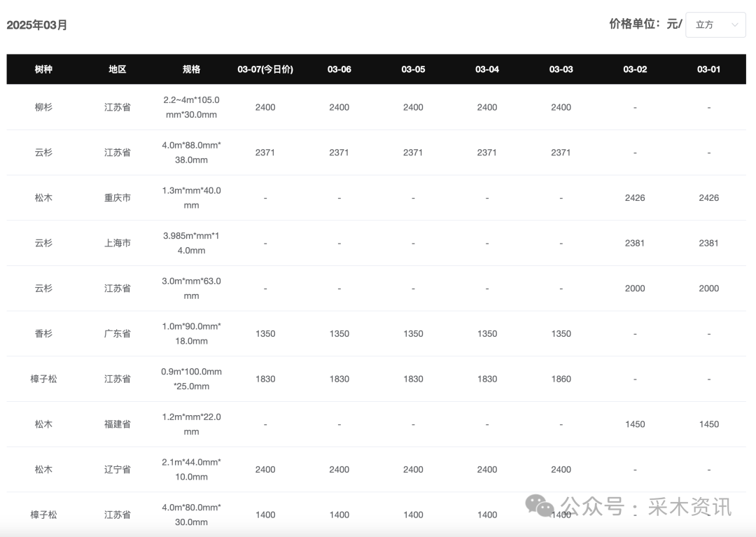This screenshot has height=537, width=756.
Task: Select the 重庆市 region cell
Action: point(117,197)
